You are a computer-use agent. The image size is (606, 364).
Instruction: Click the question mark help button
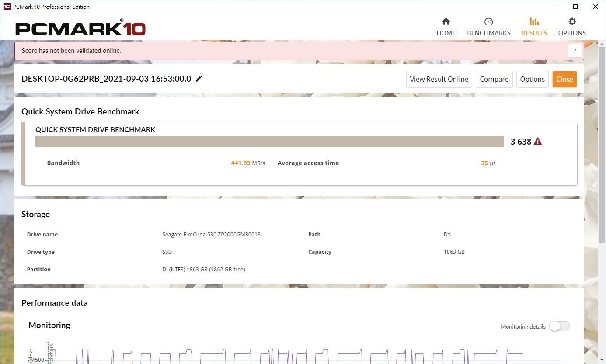click(x=575, y=51)
